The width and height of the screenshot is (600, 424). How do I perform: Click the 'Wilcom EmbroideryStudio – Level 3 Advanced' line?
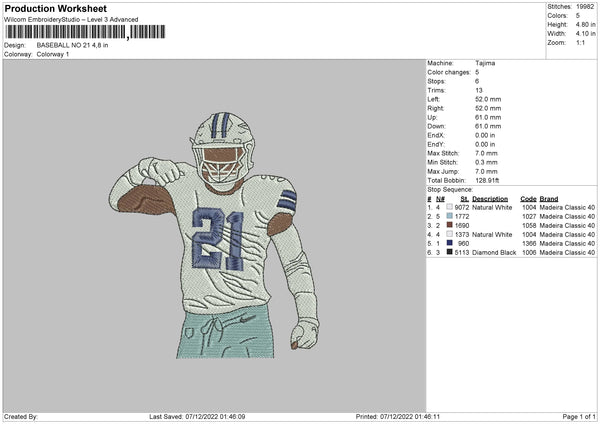(71, 20)
